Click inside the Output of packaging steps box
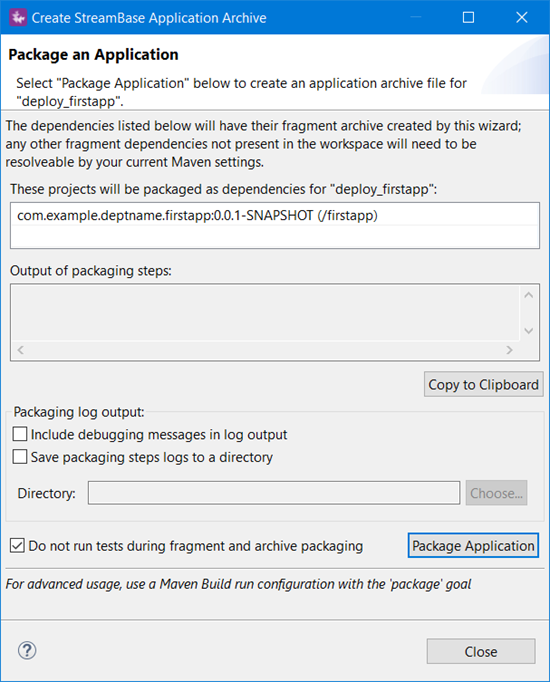The image size is (550, 682). coord(265,313)
